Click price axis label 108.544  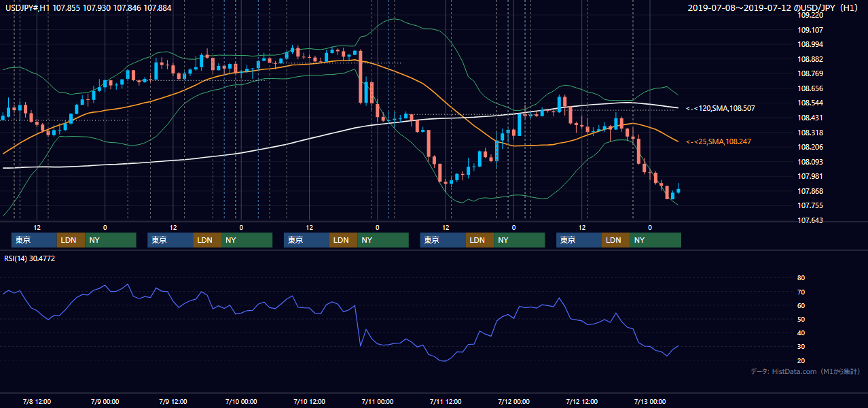(810, 103)
